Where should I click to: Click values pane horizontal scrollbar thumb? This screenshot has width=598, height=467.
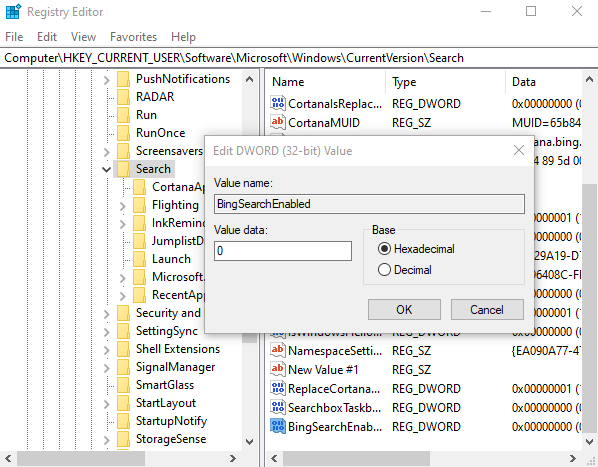coord(357,458)
